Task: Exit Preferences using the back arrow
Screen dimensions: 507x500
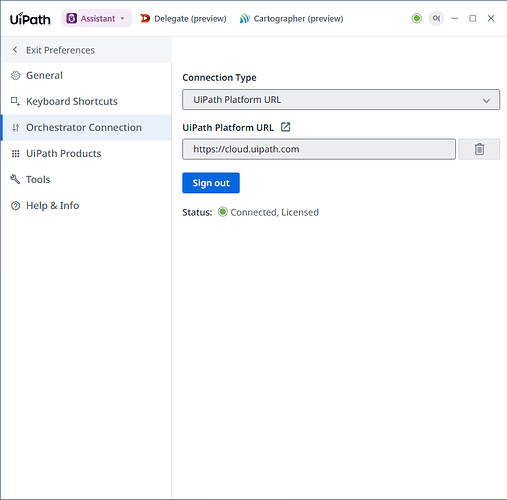Action: pyautogui.click(x=15, y=50)
